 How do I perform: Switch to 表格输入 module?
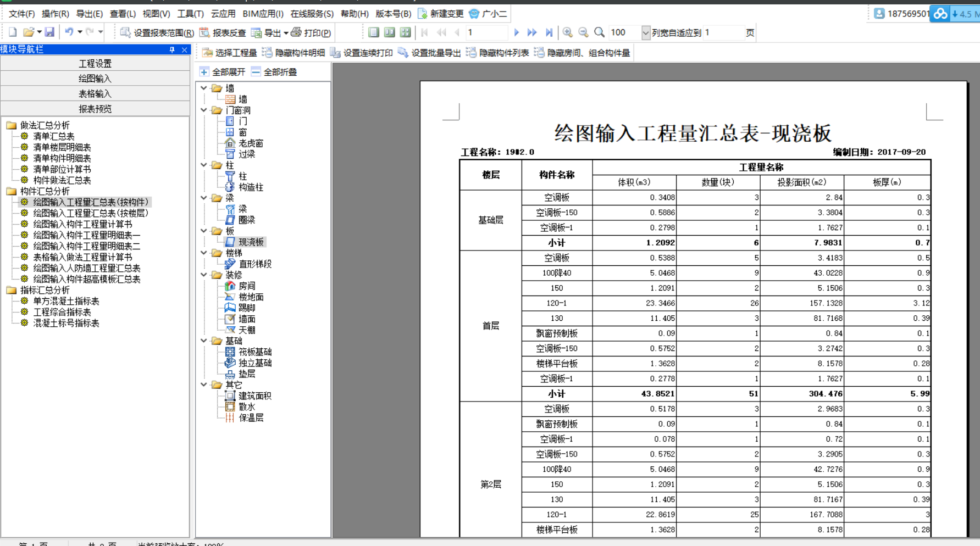click(x=95, y=94)
